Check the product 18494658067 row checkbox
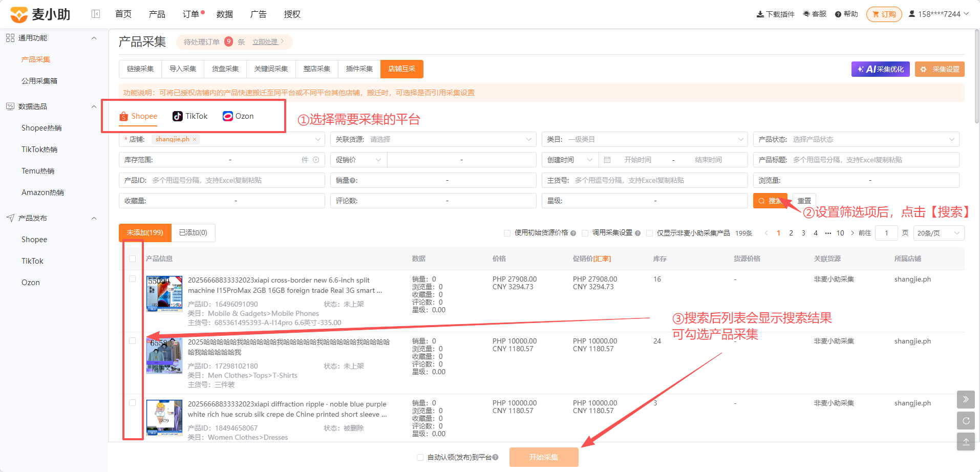This screenshot has width=980, height=472. click(x=133, y=403)
